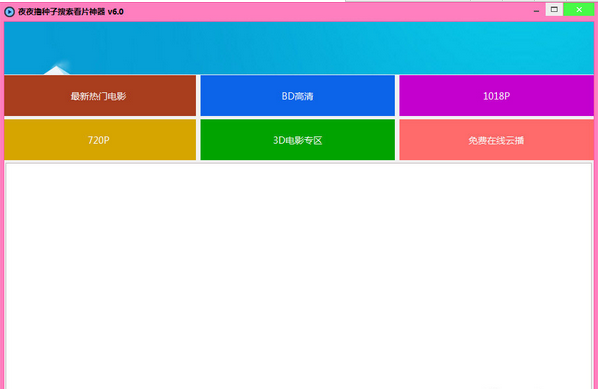Screen dimensions: 598x389
Task: Close the app with green X button
Action: (579, 10)
